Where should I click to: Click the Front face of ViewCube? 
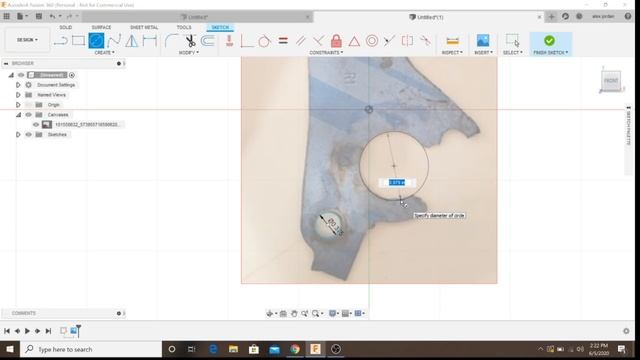pyautogui.click(x=611, y=80)
